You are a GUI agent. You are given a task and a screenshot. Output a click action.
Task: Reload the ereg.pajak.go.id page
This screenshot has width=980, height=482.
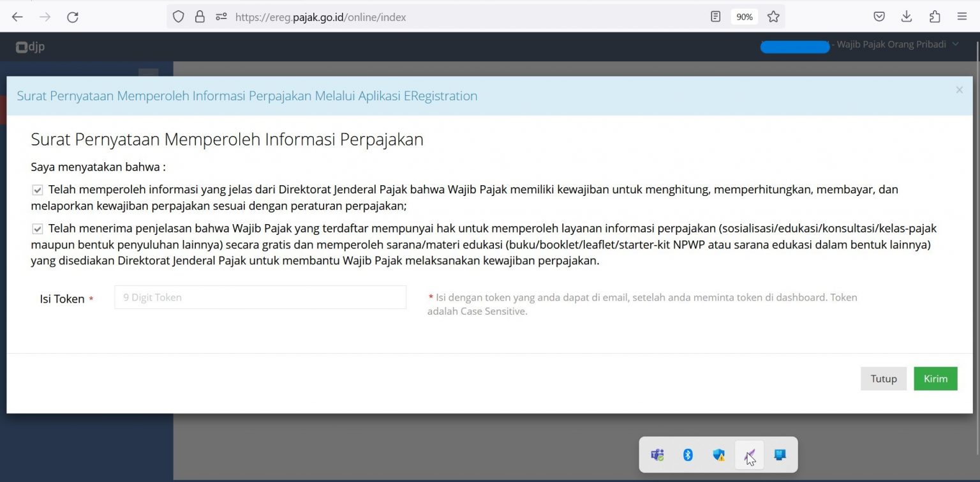[x=73, y=17]
